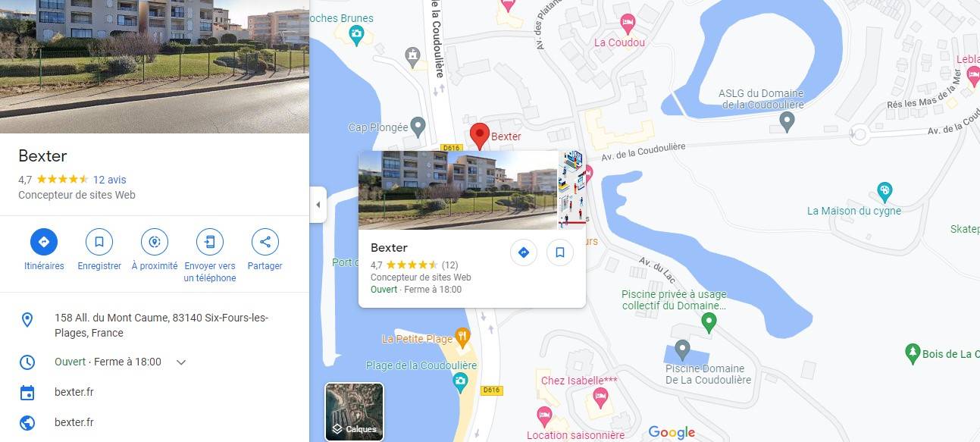
Task: Click the 158 All. du Mont Caume address
Action: pyautogui.click(x=161, y=325)
